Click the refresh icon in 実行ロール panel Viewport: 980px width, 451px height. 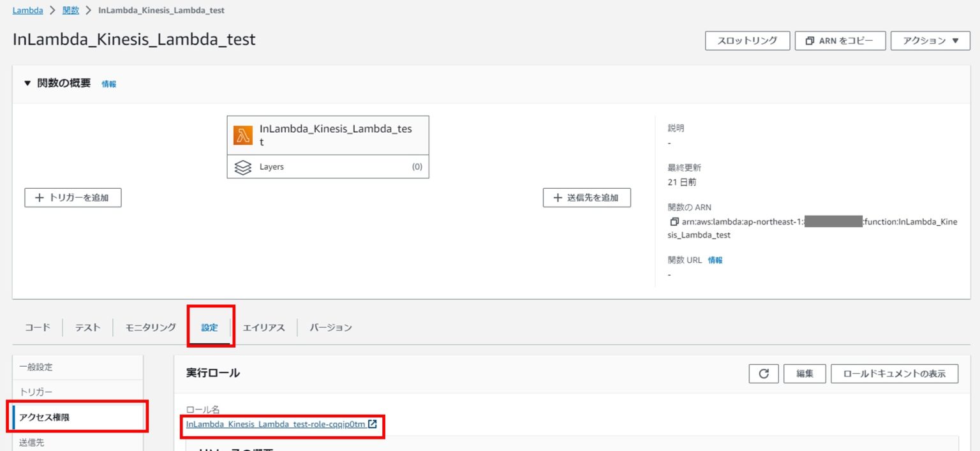pos(764,374)
